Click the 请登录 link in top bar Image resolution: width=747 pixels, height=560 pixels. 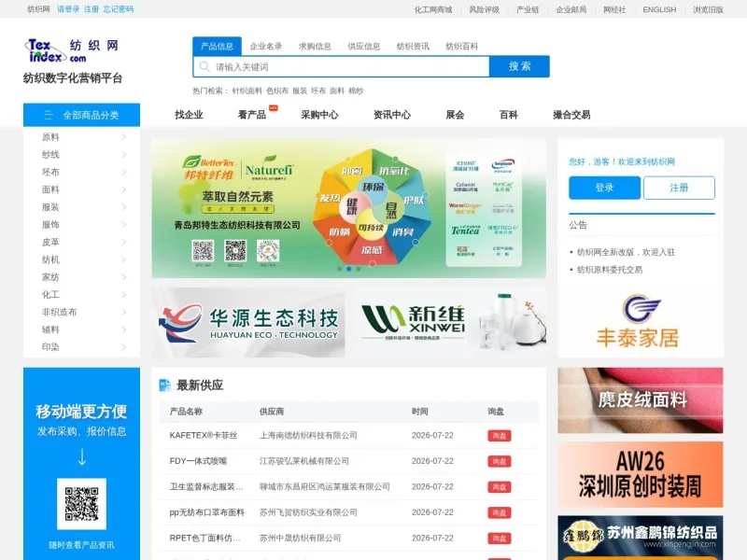click(x=68, y=9)
